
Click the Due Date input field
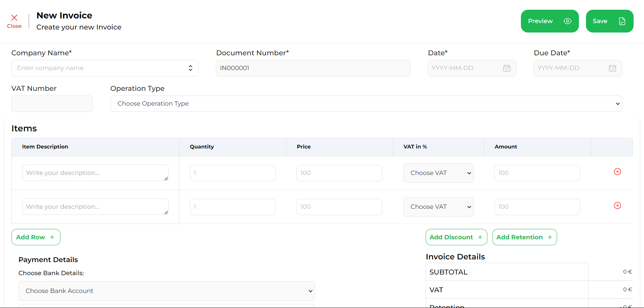coord(578,68)
